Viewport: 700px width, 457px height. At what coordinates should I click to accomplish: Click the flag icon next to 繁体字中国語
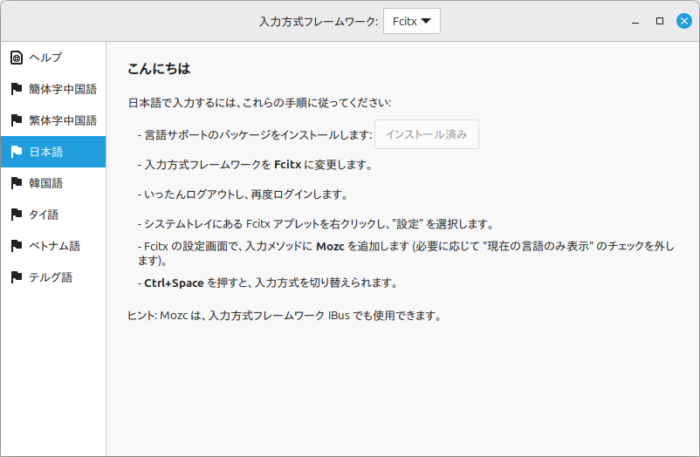tap(16, 120)
